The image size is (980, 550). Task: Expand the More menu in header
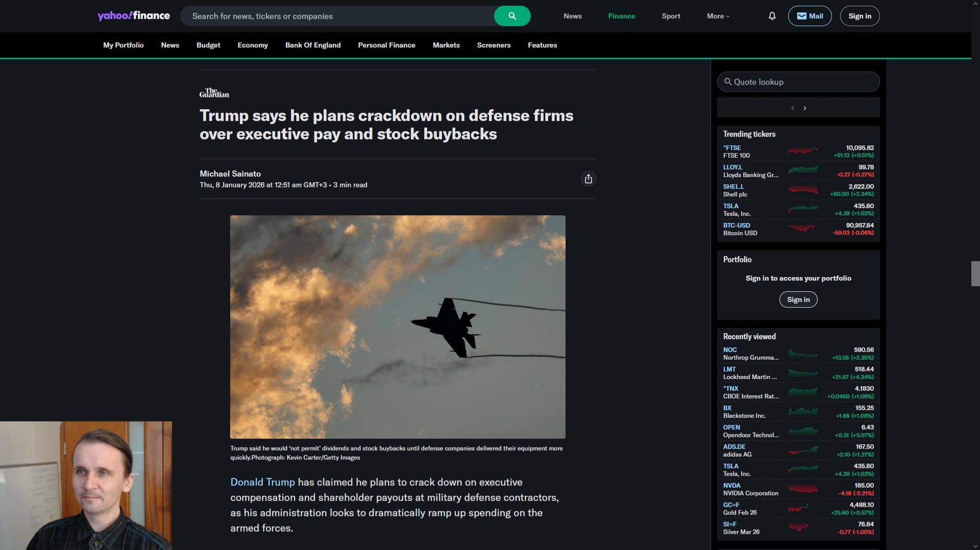coord(718,16)
